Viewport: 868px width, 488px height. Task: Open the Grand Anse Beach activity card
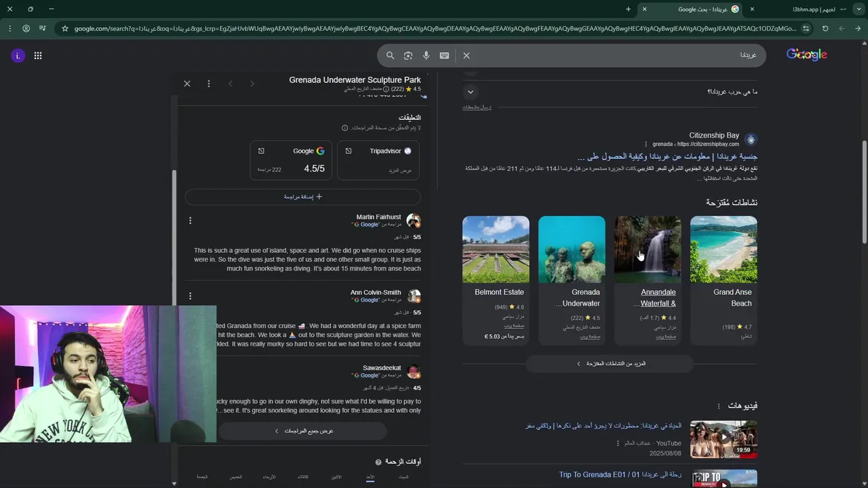pyautogui.click(x=724, y=280)
